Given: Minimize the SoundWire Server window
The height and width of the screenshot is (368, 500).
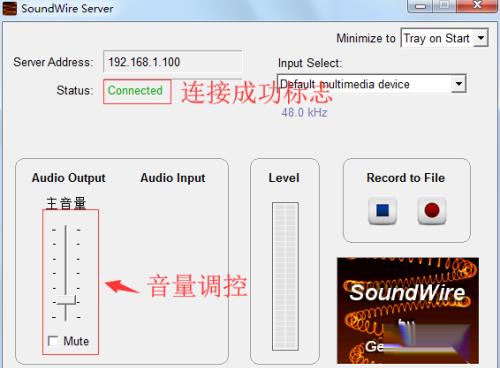Looking at the screenshot, I should click(420, 6).
